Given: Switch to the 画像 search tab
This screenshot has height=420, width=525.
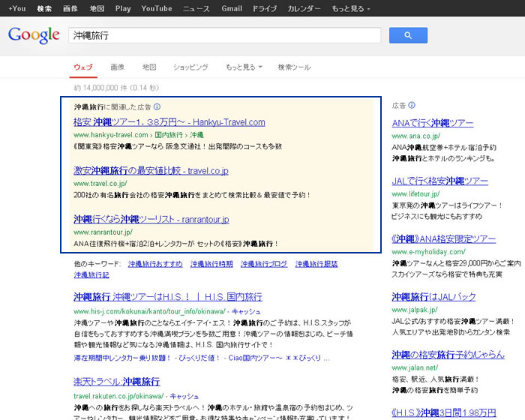Looking at the screenshot, I should pos(118,67).
